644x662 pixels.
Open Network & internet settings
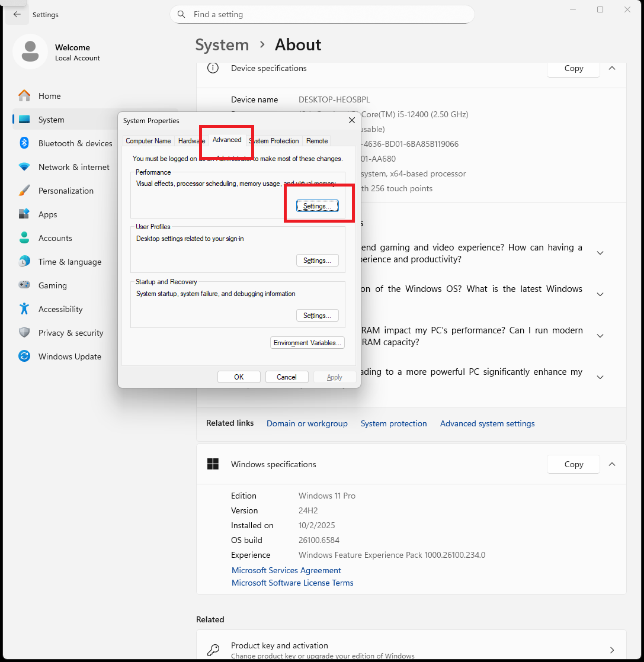point(73,167)
